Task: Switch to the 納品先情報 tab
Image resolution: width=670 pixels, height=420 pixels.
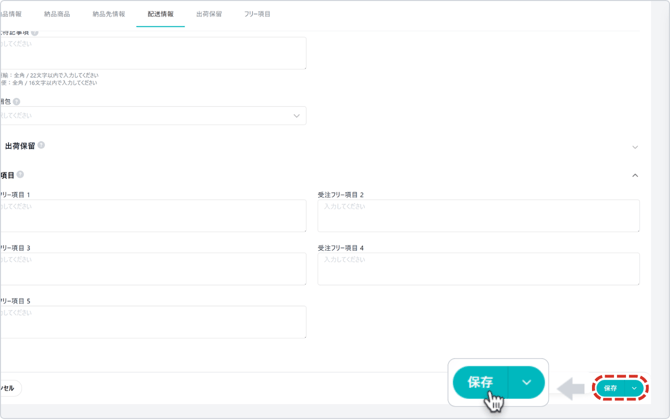Action: (x=108, y=15)
